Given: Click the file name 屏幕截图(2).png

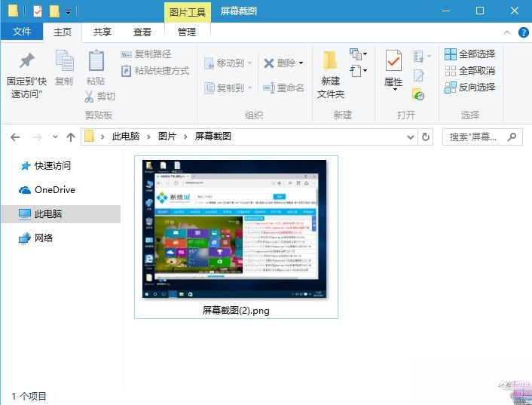Looking at the screenshot, I should click(236, 310).
